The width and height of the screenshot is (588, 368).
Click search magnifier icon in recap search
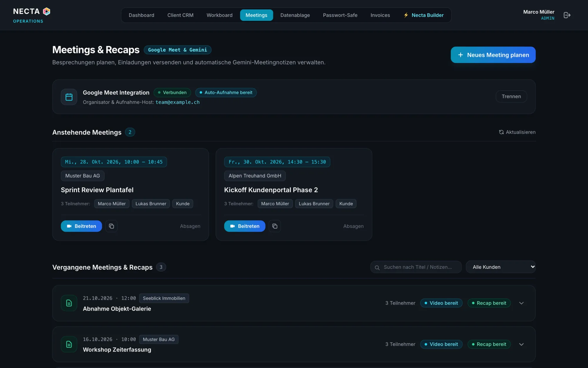click(377, 267)
